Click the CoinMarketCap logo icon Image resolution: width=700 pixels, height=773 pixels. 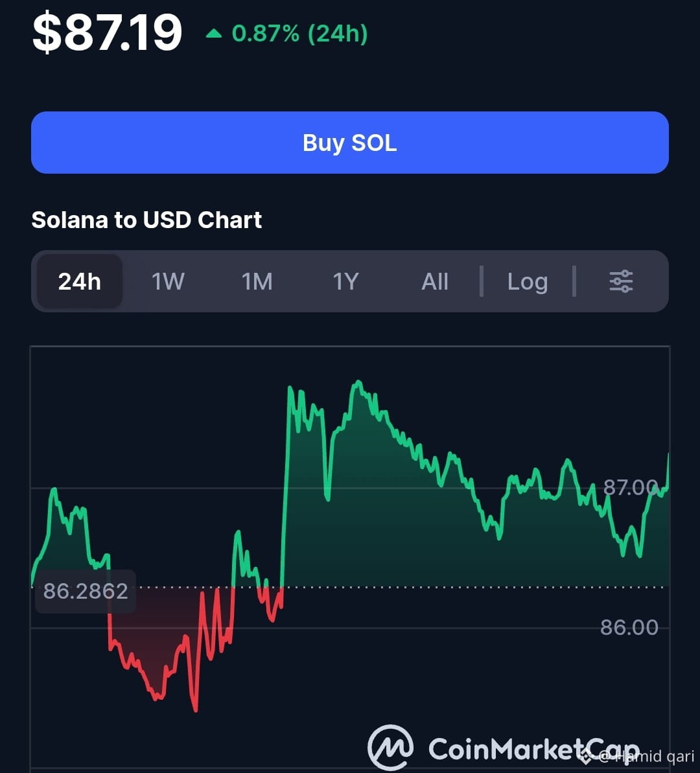point(390,747)
